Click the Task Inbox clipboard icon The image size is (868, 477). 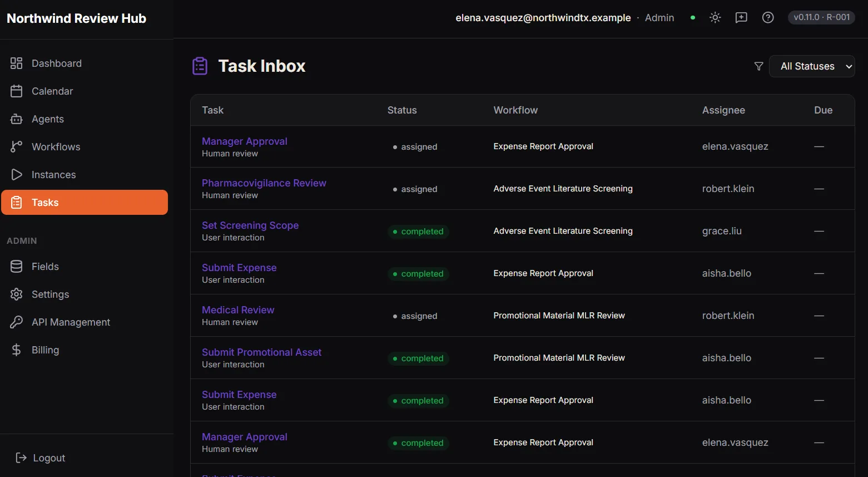pos(200,66)
